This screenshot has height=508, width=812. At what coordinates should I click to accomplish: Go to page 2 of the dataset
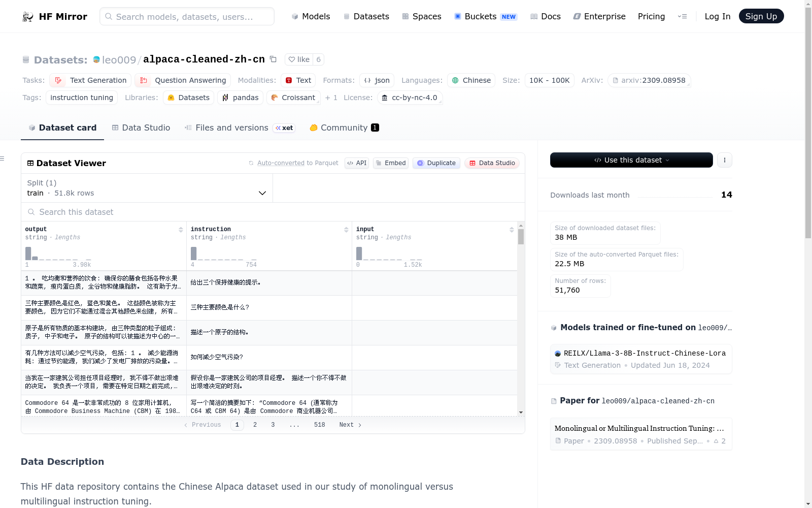point(255,425)
